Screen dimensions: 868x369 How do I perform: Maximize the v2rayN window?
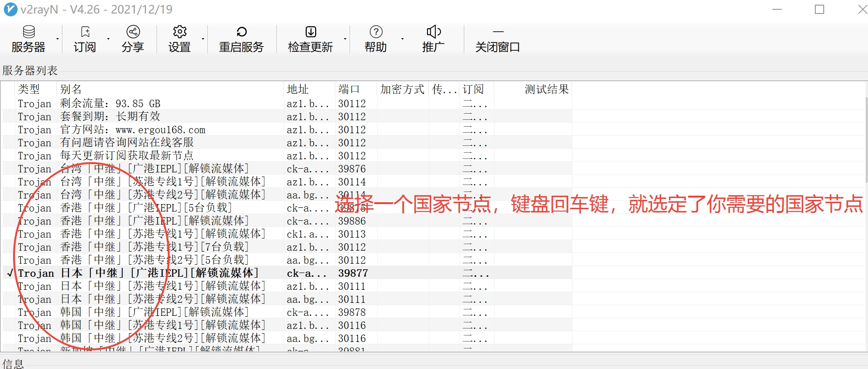tap(820, 9)
